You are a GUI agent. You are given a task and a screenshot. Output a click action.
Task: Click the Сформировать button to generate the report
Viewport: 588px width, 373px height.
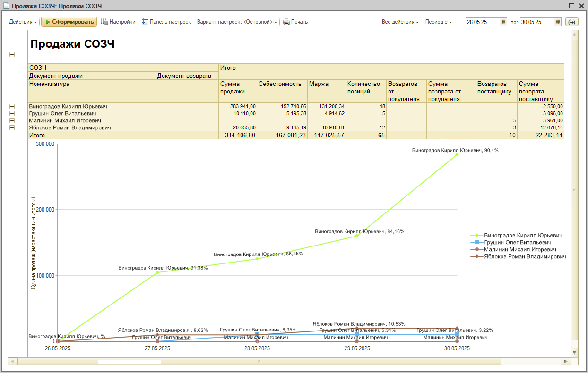coord(69,22)
